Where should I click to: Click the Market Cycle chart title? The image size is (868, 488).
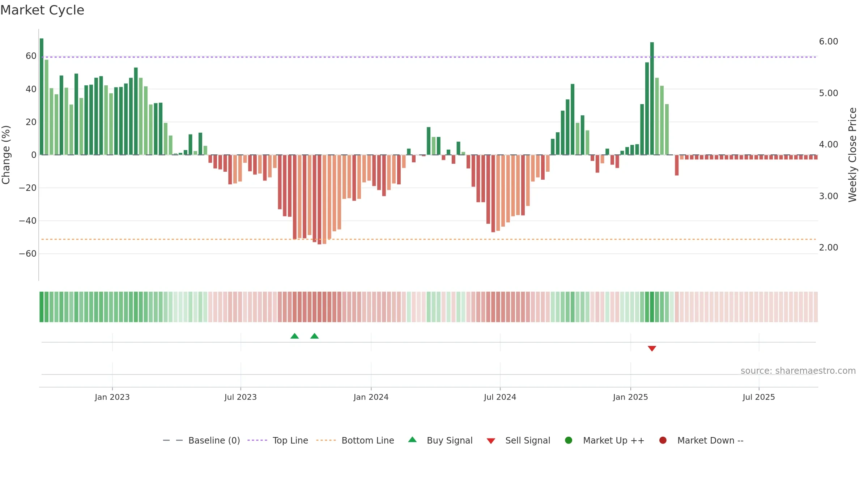(x=42, y=10)
